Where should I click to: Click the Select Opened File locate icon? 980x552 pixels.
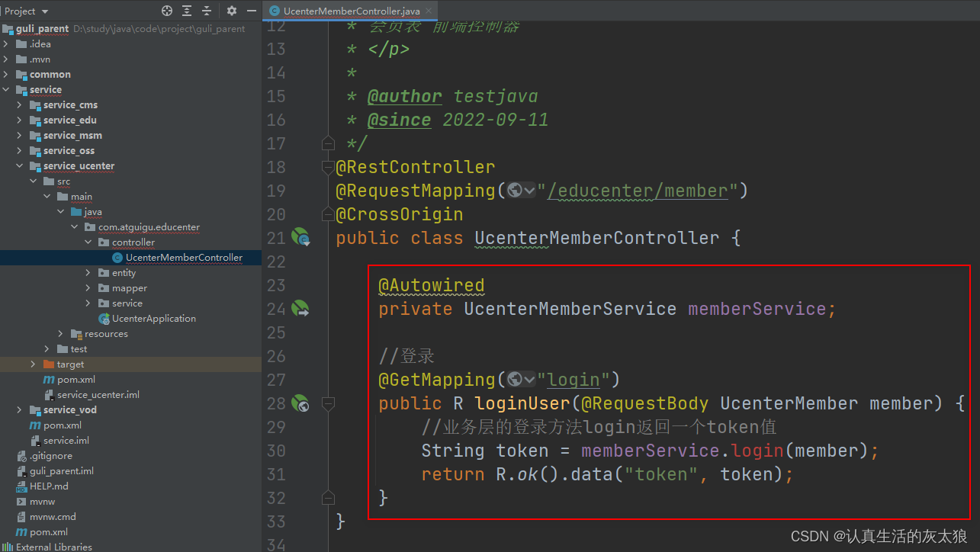[x=167, y=11]
